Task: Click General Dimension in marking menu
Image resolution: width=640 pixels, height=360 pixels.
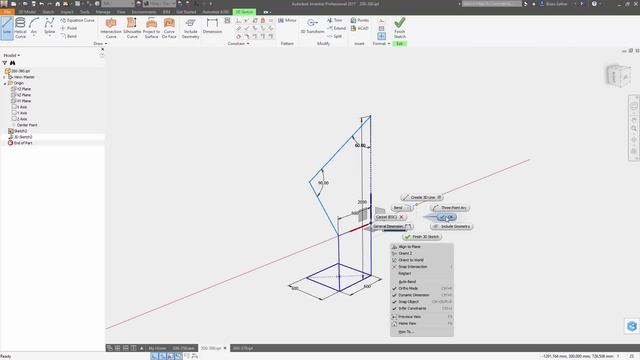Action: click(x=391, y=227)
